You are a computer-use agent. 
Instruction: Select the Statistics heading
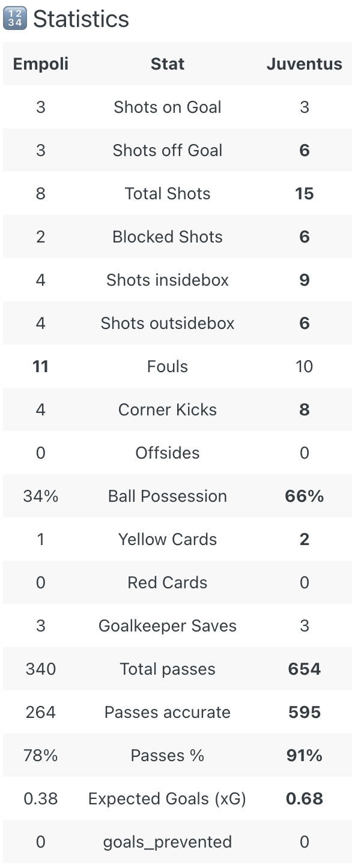coord(81,19)
